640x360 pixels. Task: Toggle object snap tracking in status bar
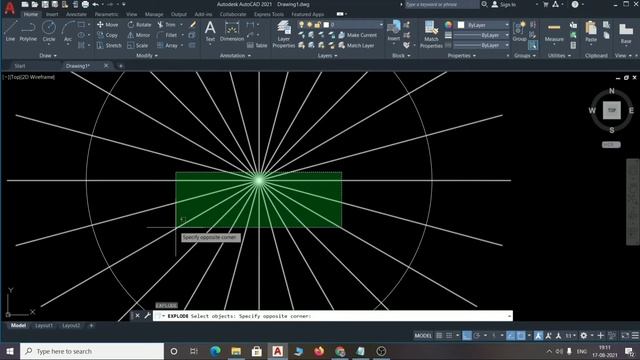(511, 336)
